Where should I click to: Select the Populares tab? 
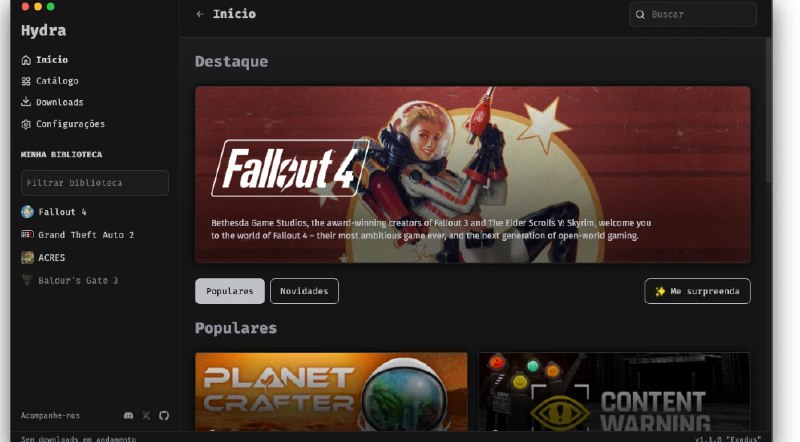(x=230, y=291)
